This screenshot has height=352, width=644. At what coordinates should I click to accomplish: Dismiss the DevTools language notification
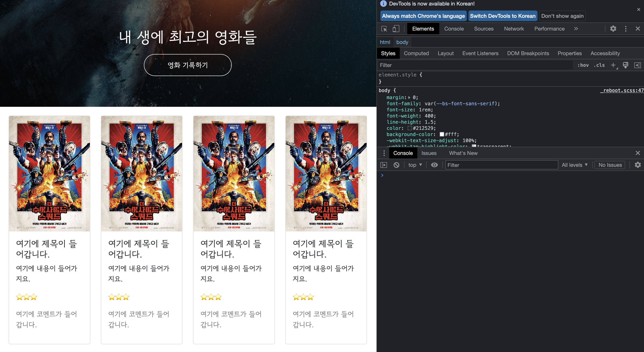(x=639, y=9)
